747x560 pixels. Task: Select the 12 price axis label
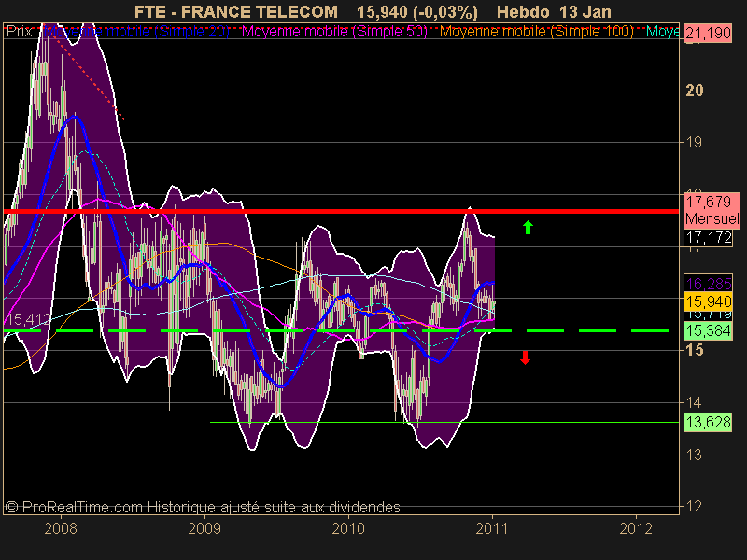click(x=694, y=506)
